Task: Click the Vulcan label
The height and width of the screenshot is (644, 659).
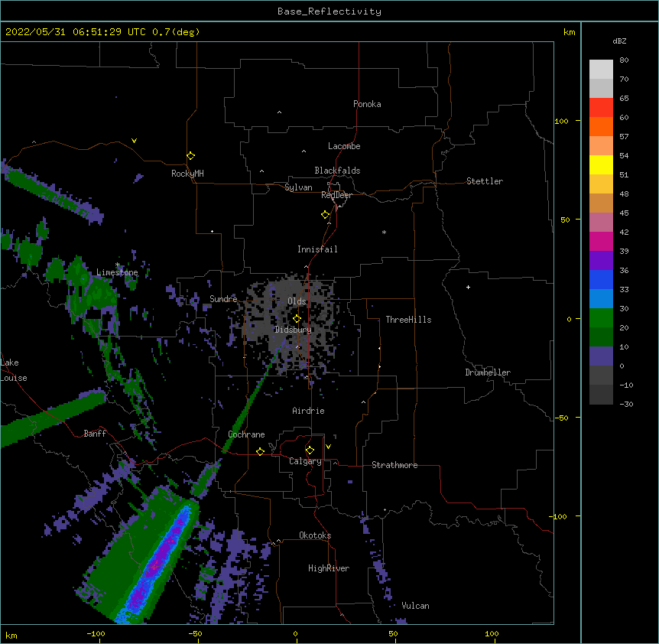Action: coord(415,606)
